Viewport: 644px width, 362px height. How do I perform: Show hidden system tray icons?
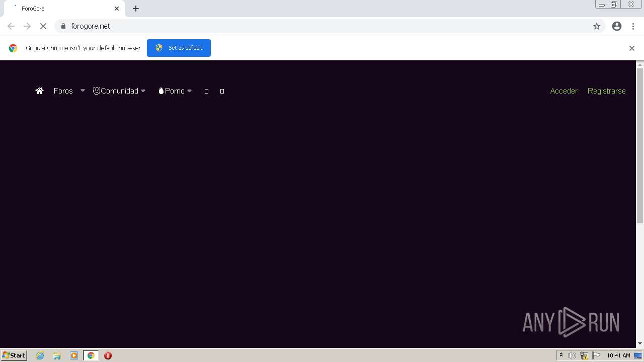click(x=561, y=355)
